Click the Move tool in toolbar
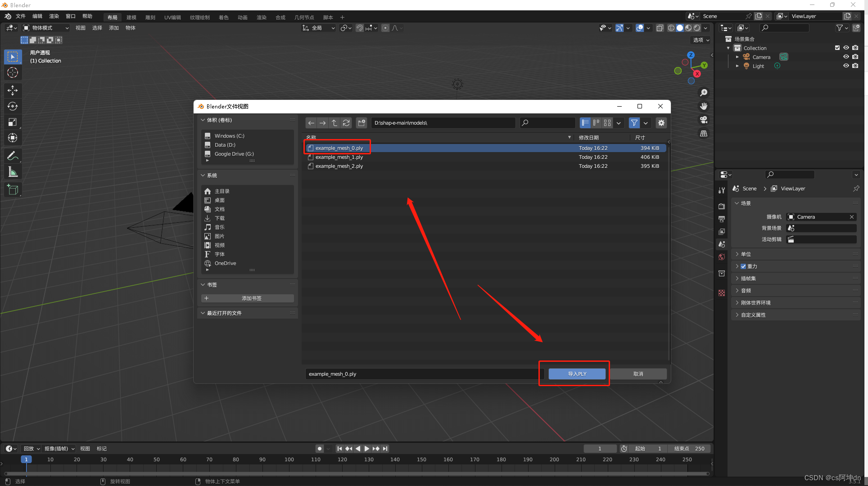Image resolution: width=868 pixels, height=486 pixels. [13, 90]
